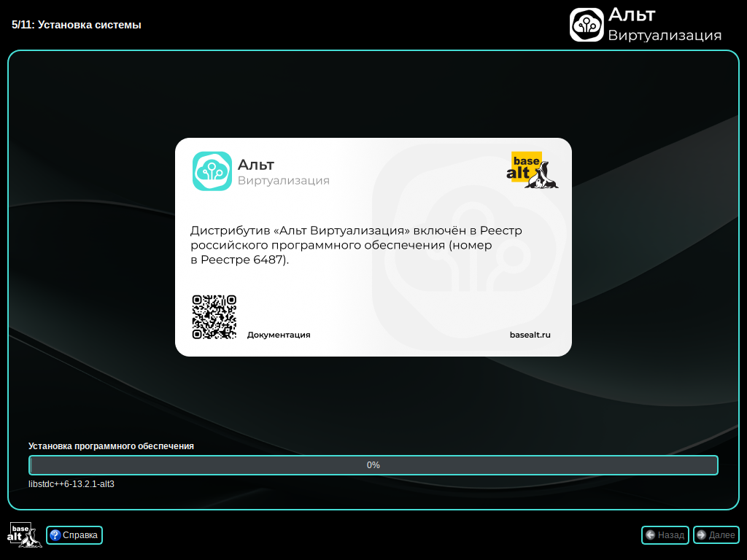Open the basealt.ru link on the card
747x560 pixels.
(530, 335)
